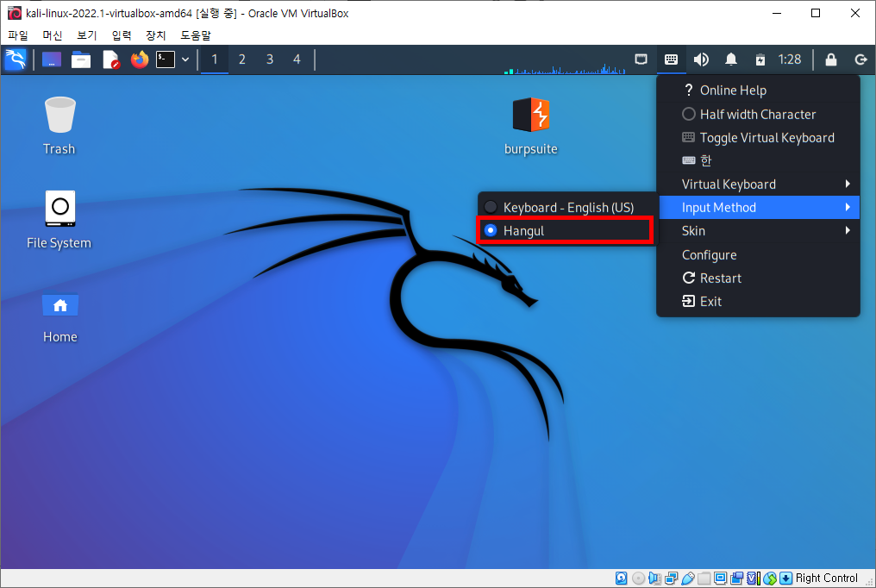The image size is (876, 588).
Task: Expand the terminal launcher dropdown arrow
Action: click(185, 59)
